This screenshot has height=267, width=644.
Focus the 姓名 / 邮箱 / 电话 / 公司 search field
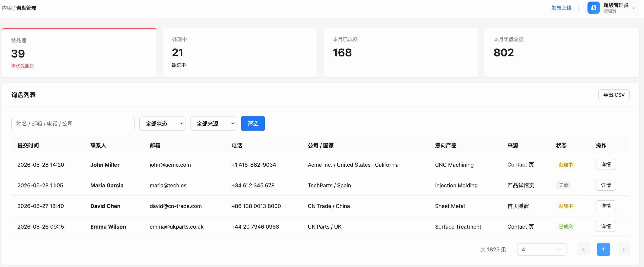(73, 124)
